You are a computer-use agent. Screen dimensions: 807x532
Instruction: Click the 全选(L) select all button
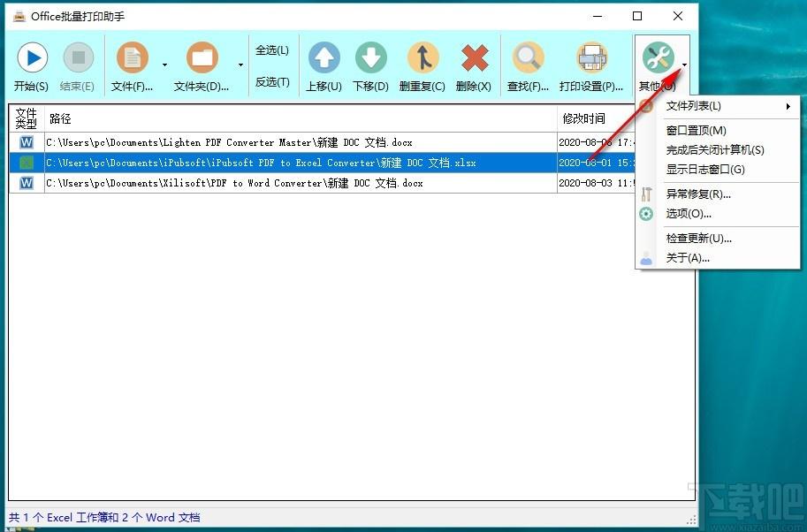coord(272,50)
